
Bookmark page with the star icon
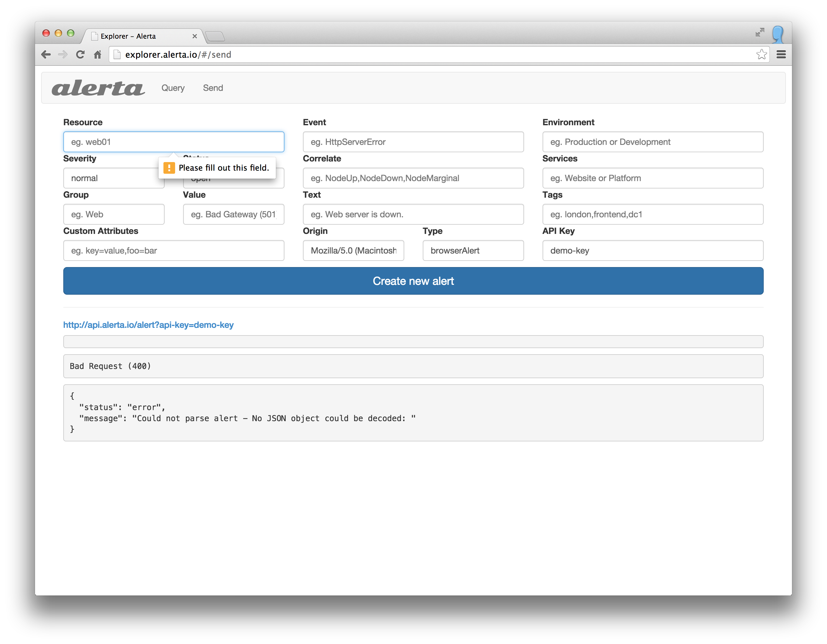761,55
